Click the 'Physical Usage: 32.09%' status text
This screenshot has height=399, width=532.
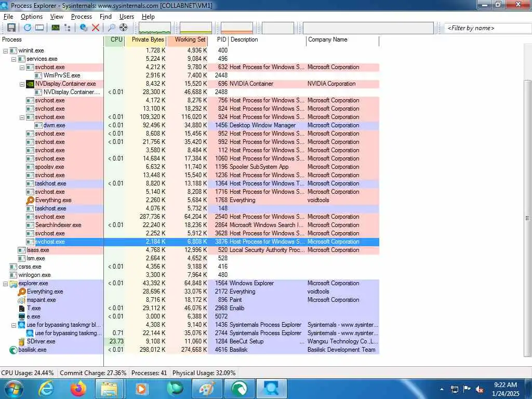tap(204, 373)
